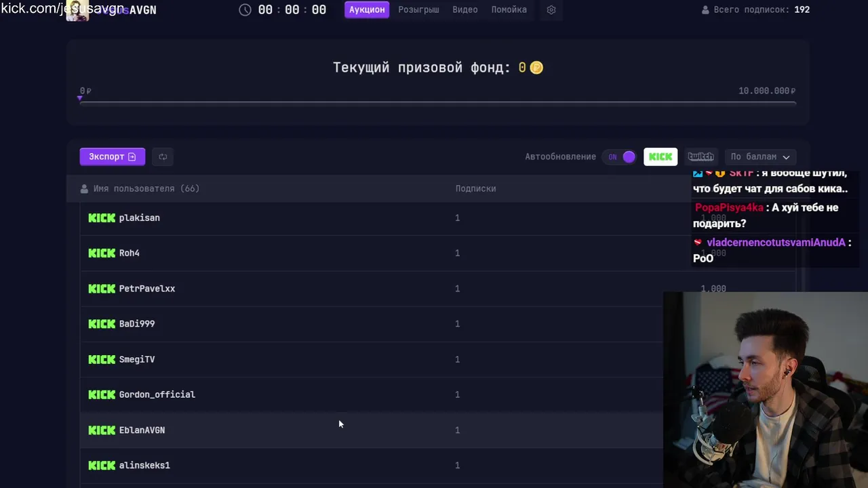Click the Kick logo beside Gordon_official
This screenshot has height=488, width=868.
[x=102, y=394]
